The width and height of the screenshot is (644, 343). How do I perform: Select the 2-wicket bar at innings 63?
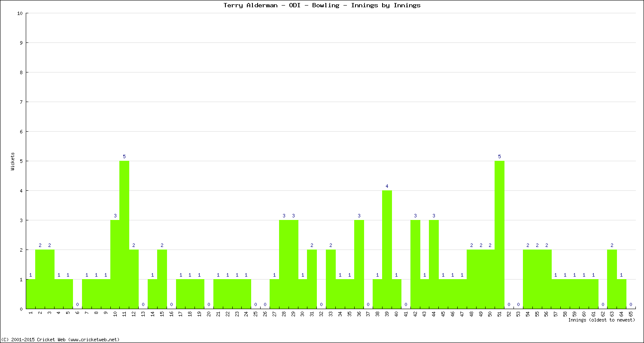pos(612,279)
